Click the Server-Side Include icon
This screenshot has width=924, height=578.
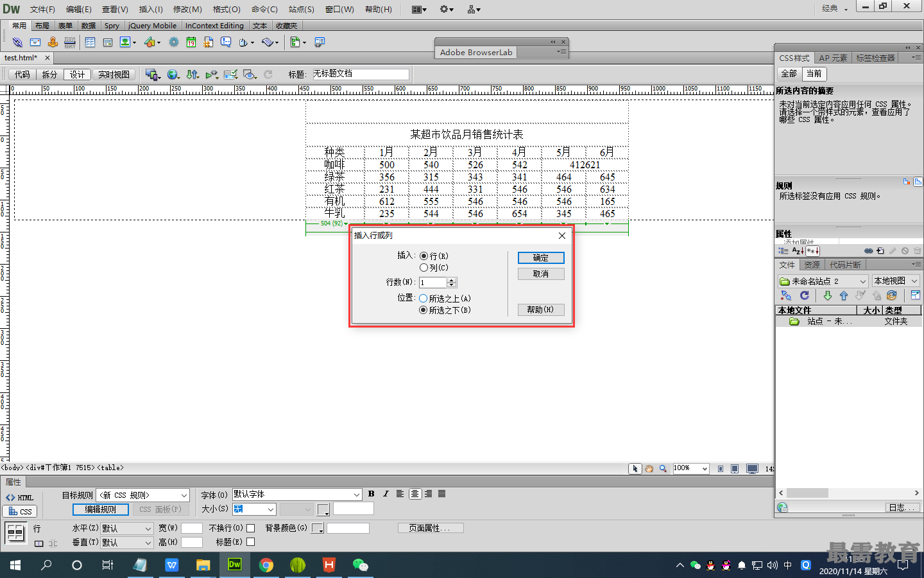click(x=209, y=42)
